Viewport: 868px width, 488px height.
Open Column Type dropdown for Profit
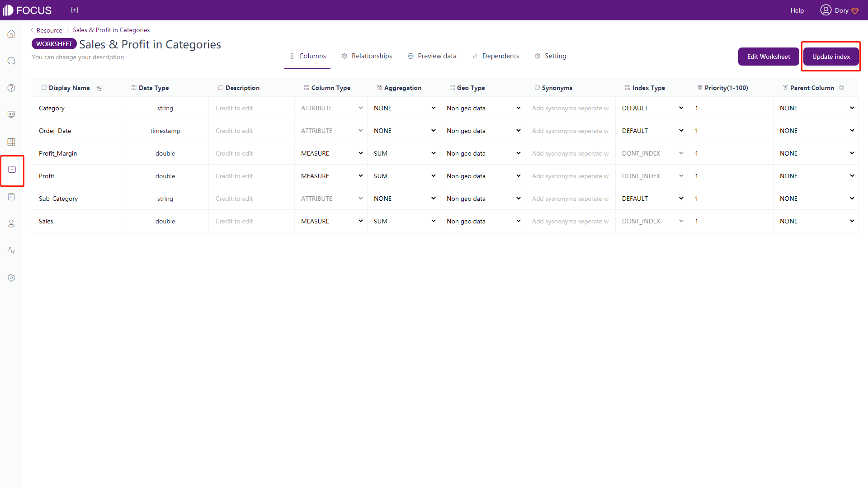[331, 176]
